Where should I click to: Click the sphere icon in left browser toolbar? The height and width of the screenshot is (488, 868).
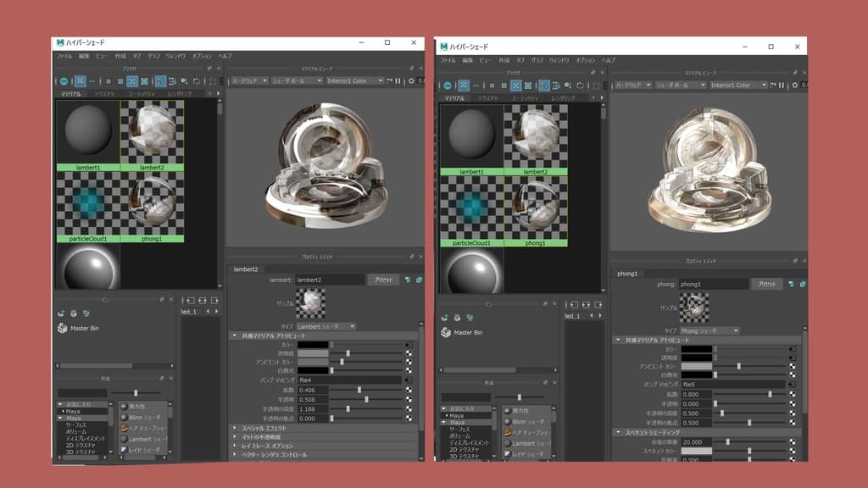(64, 81)
